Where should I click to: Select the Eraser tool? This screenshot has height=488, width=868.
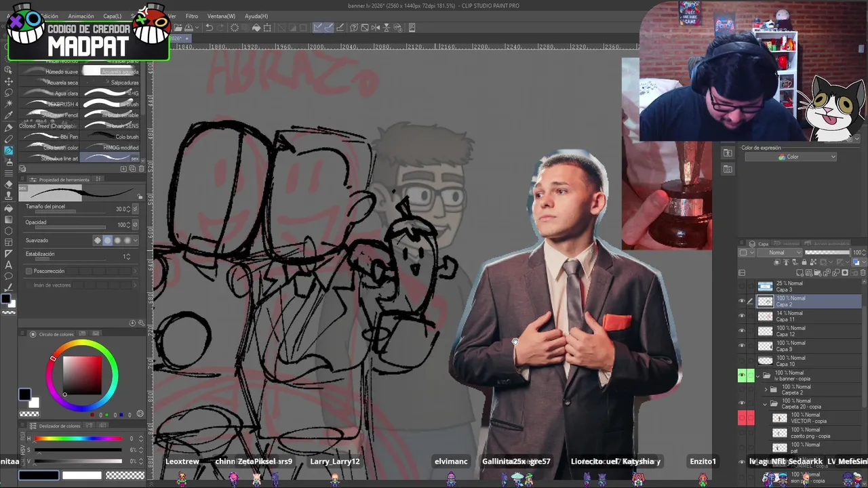[x=9, y=184]
